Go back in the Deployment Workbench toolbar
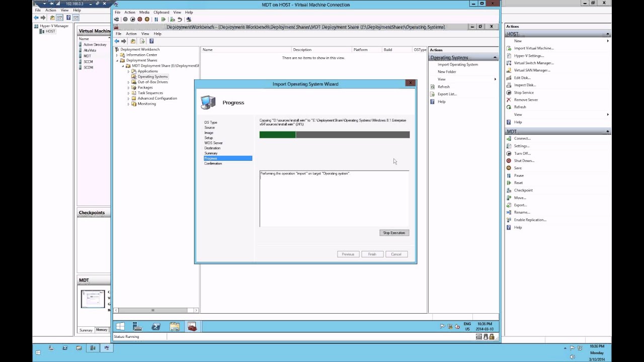Image resolution: width=644 pixels, height=362 pixels. click(117, 41)
